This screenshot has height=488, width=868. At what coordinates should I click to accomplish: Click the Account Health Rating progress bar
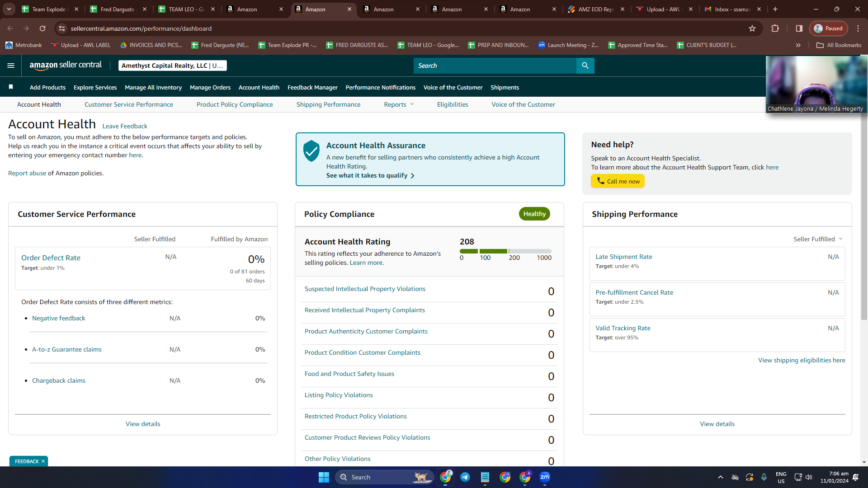(505, 251)
